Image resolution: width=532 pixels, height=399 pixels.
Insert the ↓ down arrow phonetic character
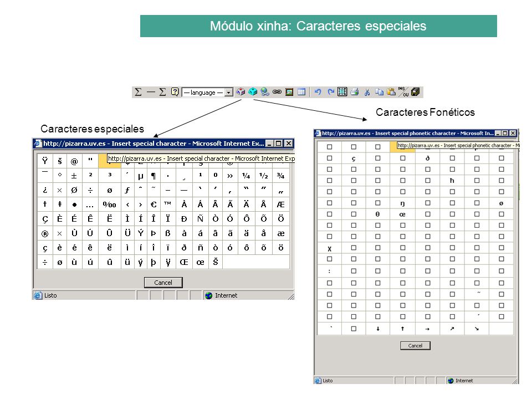click(x=377, y=329)
